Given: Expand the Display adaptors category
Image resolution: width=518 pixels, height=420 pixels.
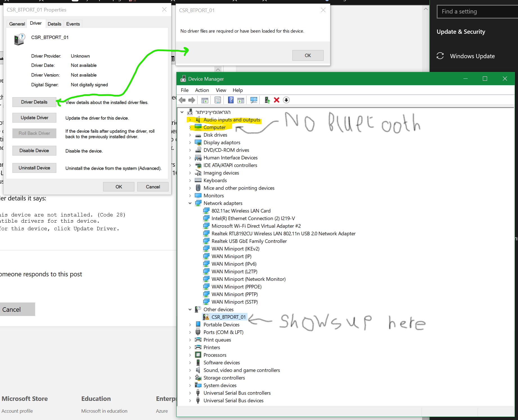Looking at the screenshot, I should point(190,142).
